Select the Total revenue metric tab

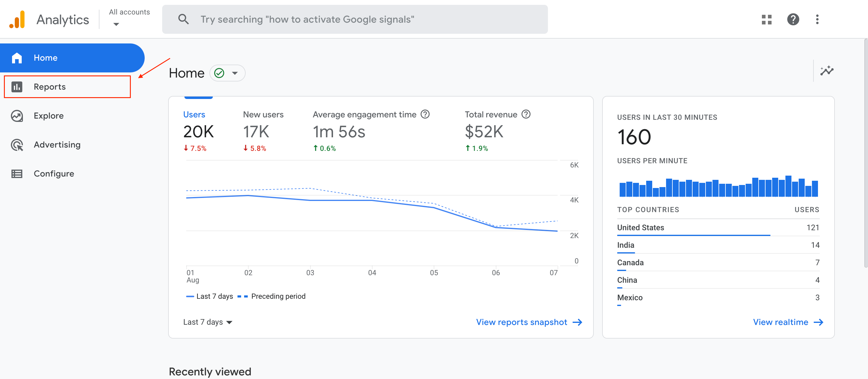[x=497, y=131]
